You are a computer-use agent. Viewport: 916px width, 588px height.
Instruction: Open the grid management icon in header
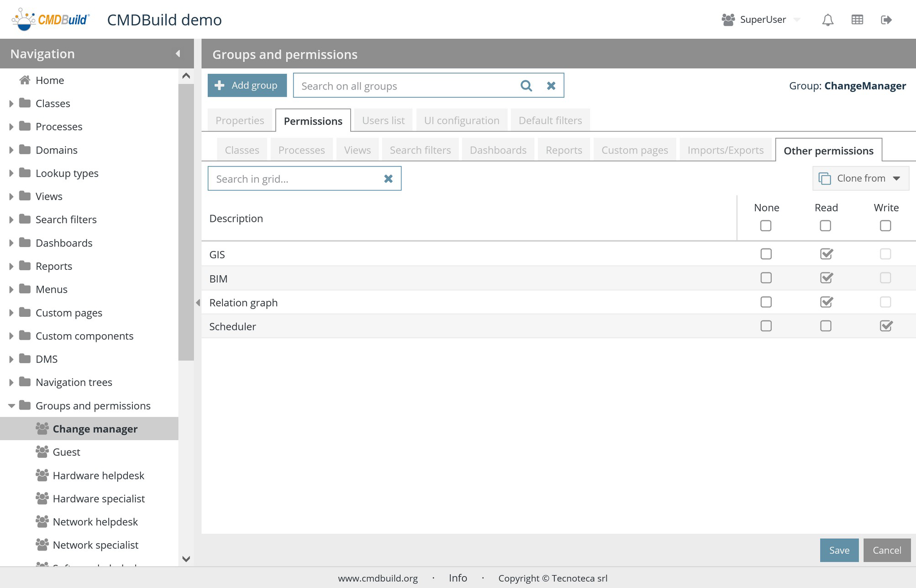pyautogui.click(x=857, y=20)
